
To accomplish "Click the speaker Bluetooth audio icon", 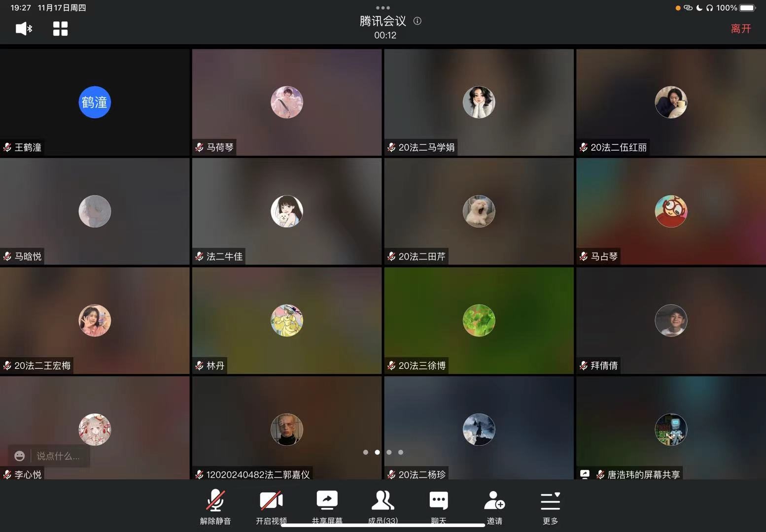I will click(24, 29).
